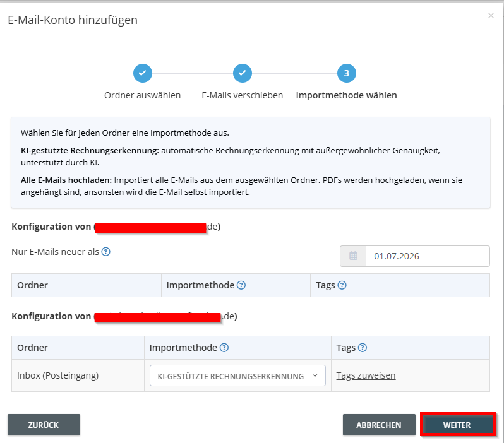
Task: Click the Importmethode wählen step label
Action: pyautogui.click(x=347, y=95)
